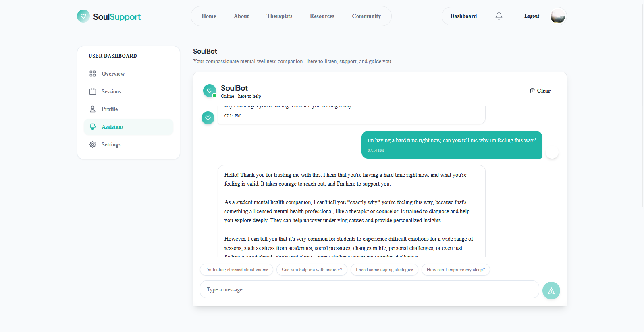Go to the Home page

click(209, 16)
